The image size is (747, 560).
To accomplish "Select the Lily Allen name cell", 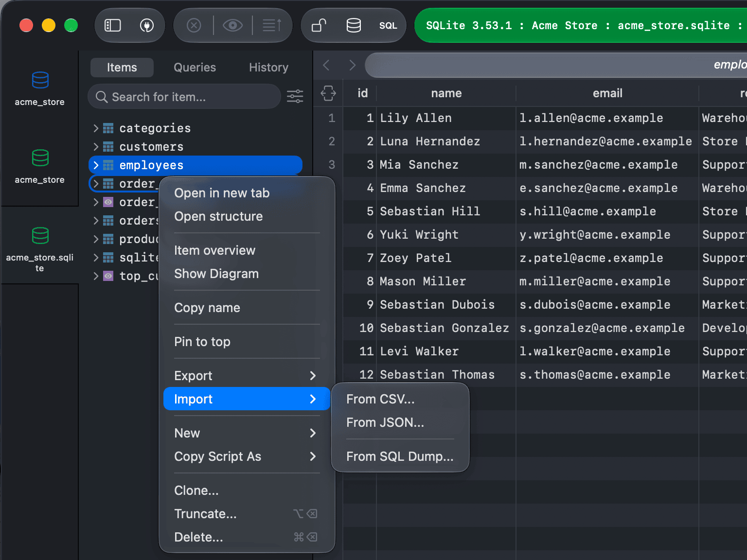I will coord(446,118).
